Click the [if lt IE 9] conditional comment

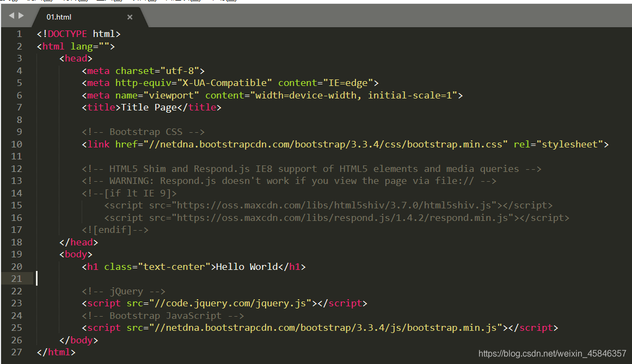coord(129,193)
